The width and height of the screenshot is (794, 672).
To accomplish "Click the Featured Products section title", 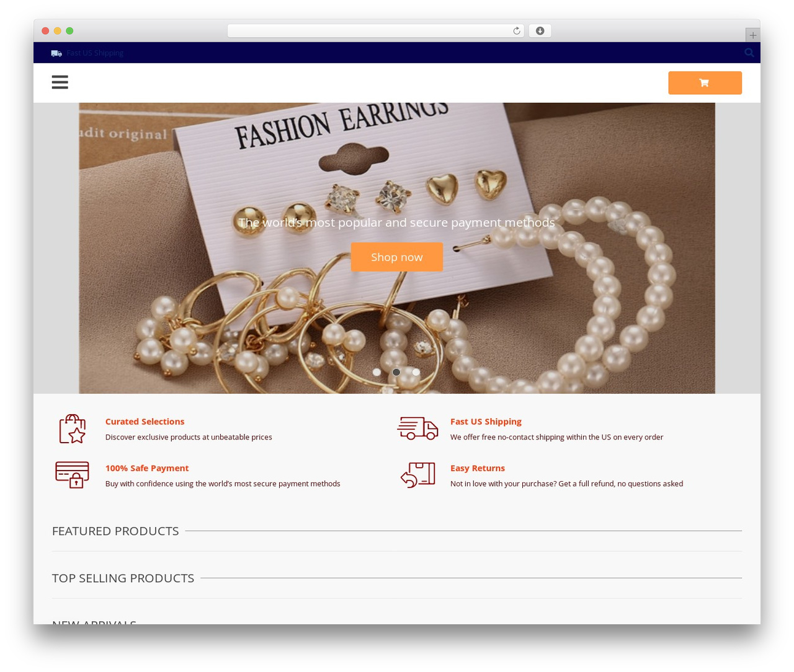I will pyautogui.click(x=115, y=531).
